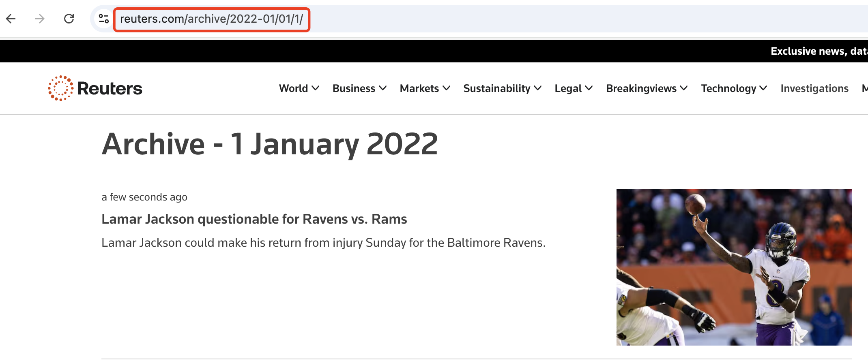Open the Sustainability menu
The width and height of the screenshot is (868, 363).
point(503,88)
